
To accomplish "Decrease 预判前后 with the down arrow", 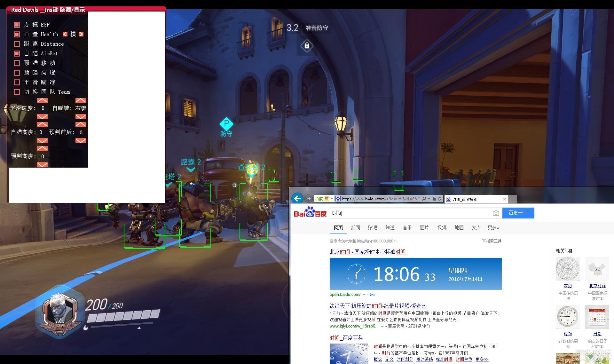I will (81, 140).
